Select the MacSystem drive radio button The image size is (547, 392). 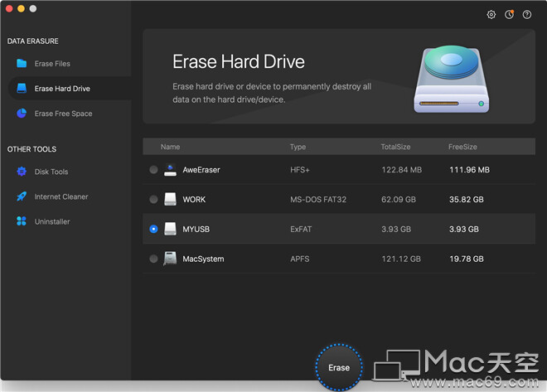pos(153,259)
